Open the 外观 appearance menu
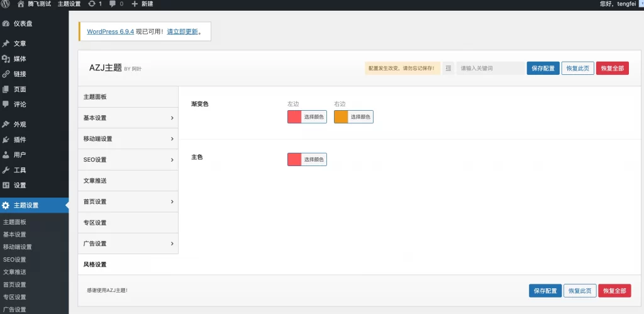This screenshot has width=644, height=314. 19,125
